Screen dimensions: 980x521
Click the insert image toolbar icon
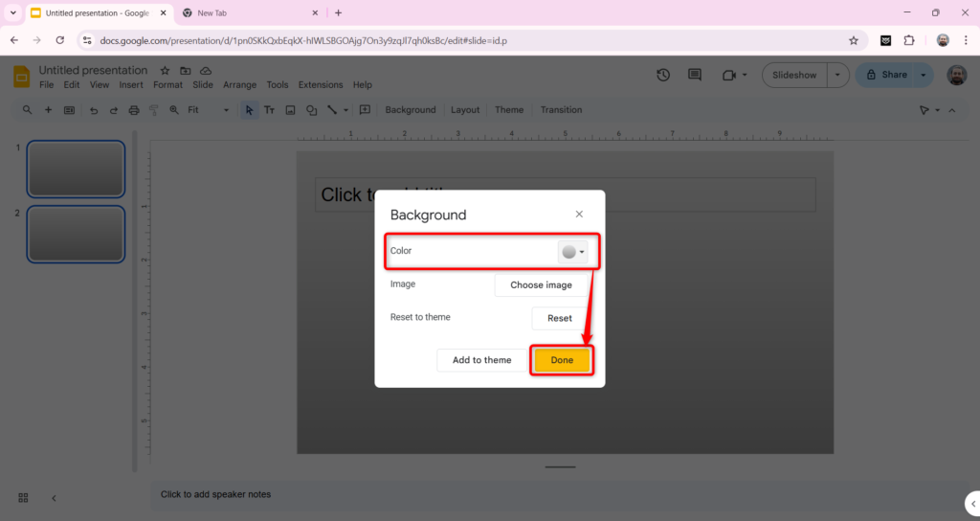(x=291, y=110)
